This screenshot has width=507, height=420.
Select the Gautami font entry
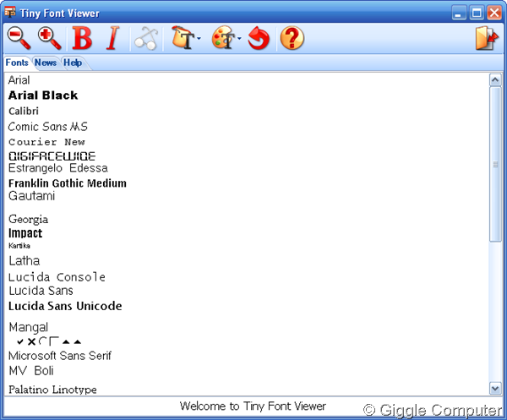[x=32, y=196]
